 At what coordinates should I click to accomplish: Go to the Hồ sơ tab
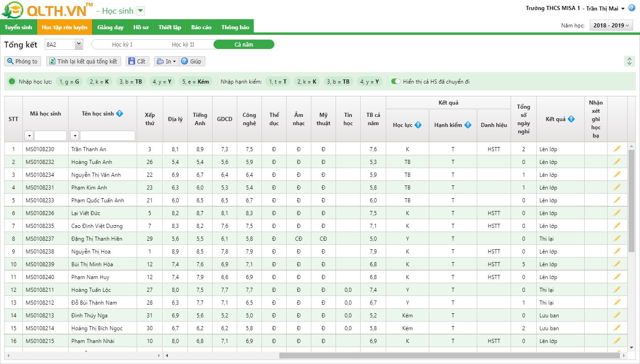pyautogui.click(x=141, y=27)
